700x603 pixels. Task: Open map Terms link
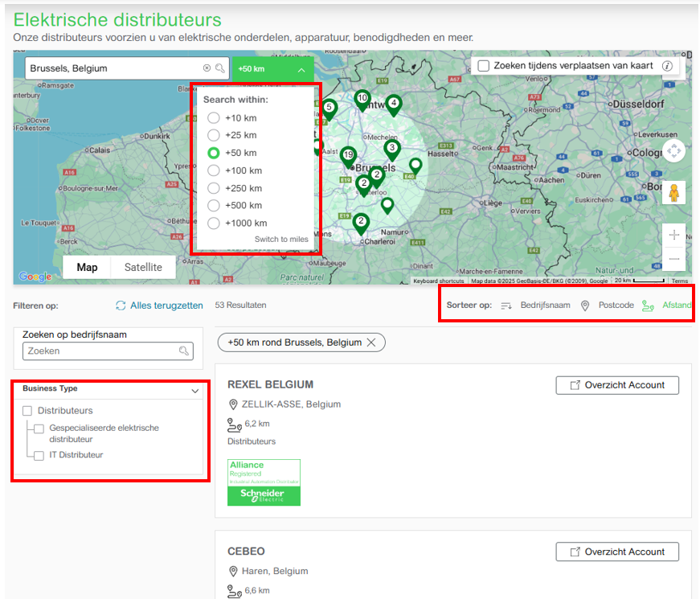pos(679,281)
